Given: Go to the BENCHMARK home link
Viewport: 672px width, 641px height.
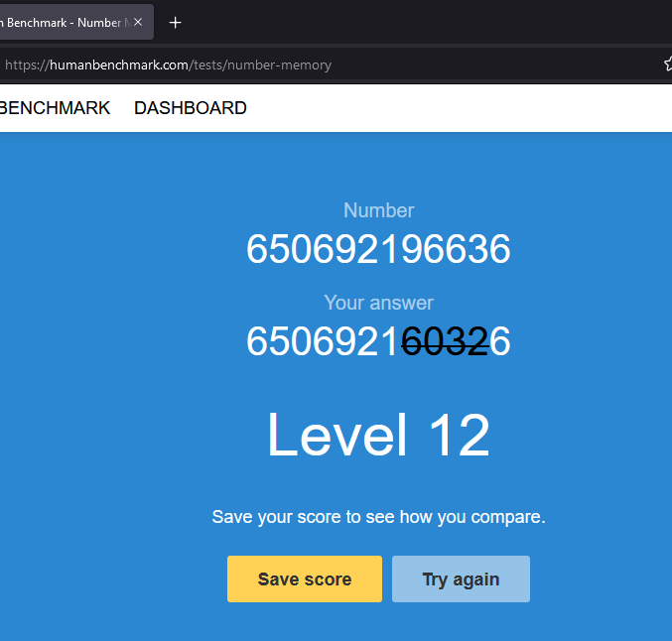Looking at the screenshot, I should point(54,108).
